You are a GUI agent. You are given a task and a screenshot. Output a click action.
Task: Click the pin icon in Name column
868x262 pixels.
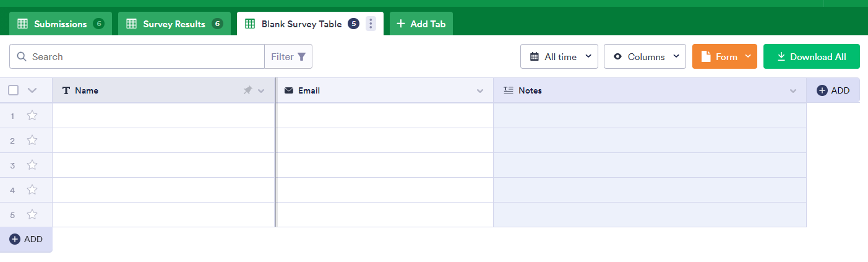[247, 90]
